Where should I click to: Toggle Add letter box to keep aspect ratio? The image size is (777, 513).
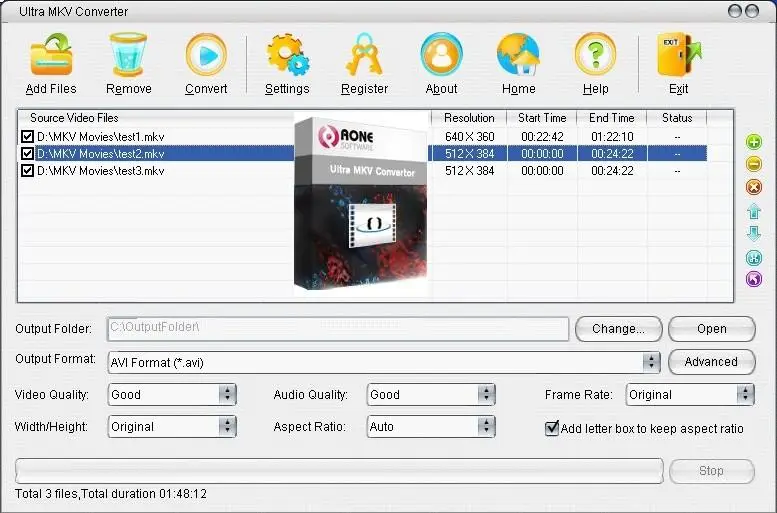[x=552, y=428]
